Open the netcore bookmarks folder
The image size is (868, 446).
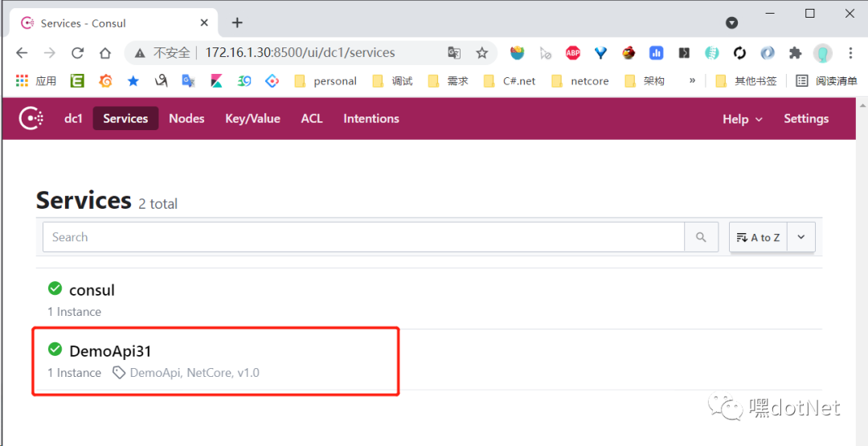point(580,81)
